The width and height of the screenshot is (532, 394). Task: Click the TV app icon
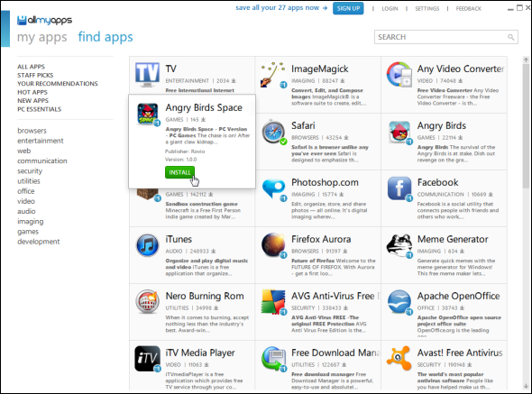(x=147, y=74)
